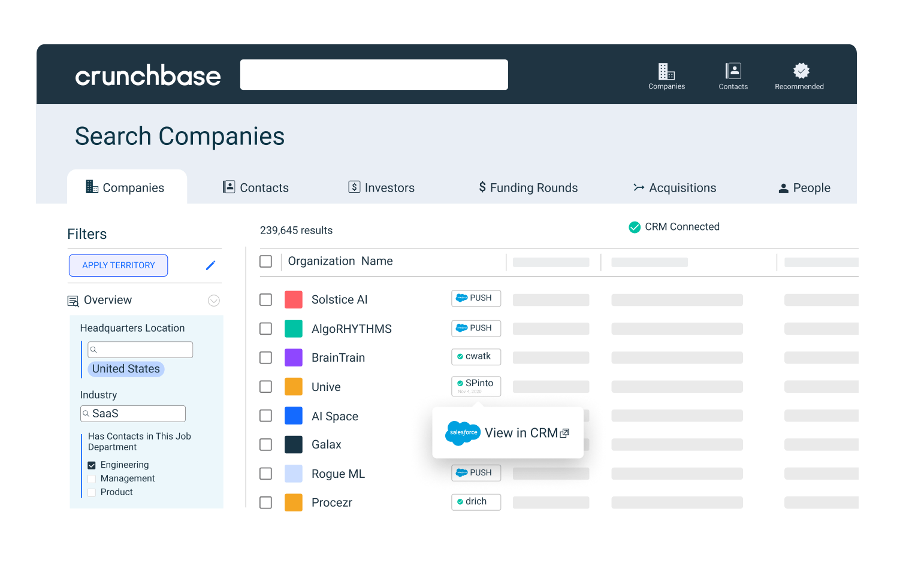Click the APPLY TERRITORY button

pyautogui.click(x=118, y=265)
